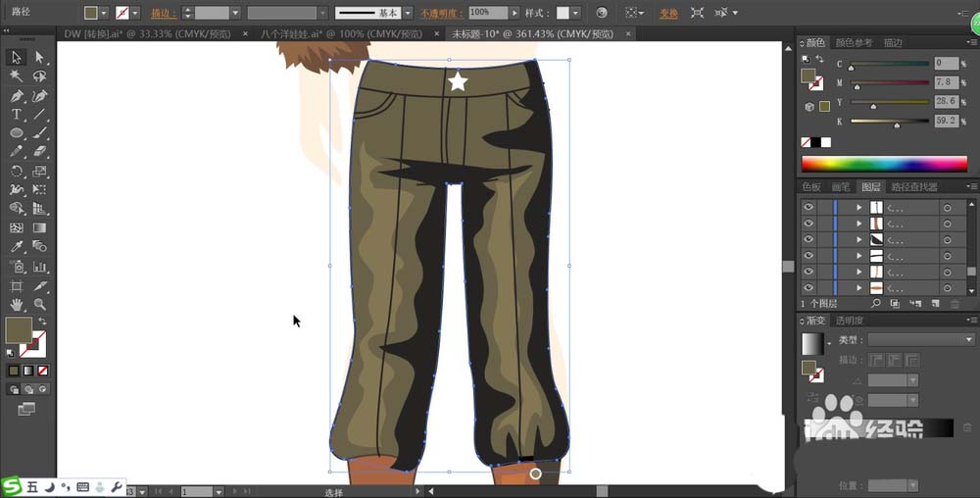The image size is (980, 498).
Task: Click the 描边 stroke link in control bar
Action: tap(163, 13)
